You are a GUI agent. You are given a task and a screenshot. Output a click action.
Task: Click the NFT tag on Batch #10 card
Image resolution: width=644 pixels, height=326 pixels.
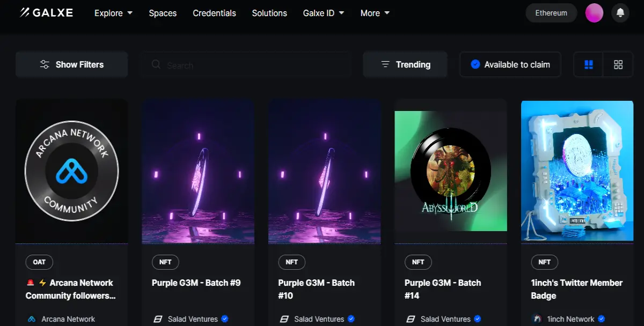pyautogui.click(x=292, y=262)
